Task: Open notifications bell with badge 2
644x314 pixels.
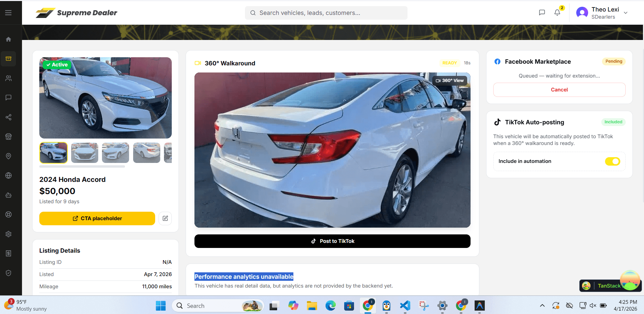Action: coord(558,12)
